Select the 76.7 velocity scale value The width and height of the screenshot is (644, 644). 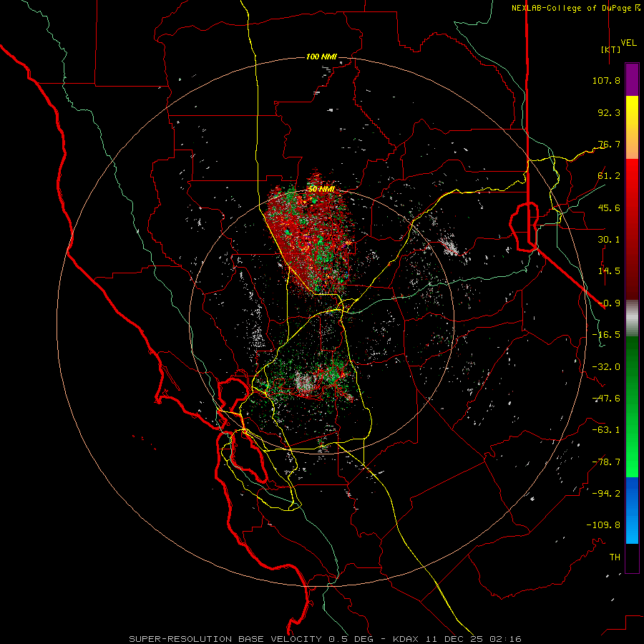pos(609,144)
